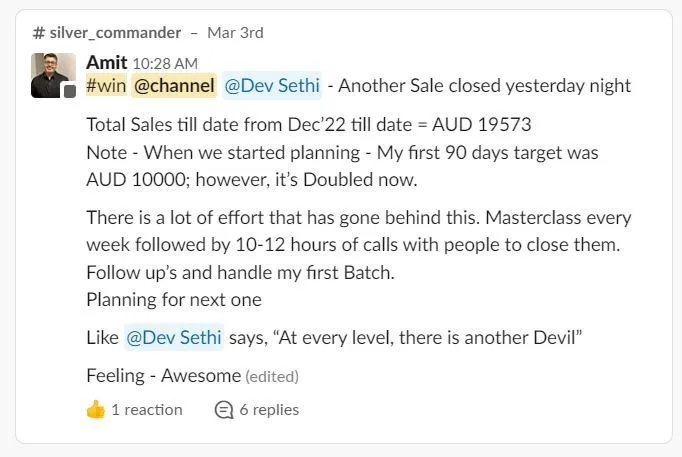This screenshot has width=682, height=457.
Task: Select the Mar 3rd date label
Action: click(235, 33)
